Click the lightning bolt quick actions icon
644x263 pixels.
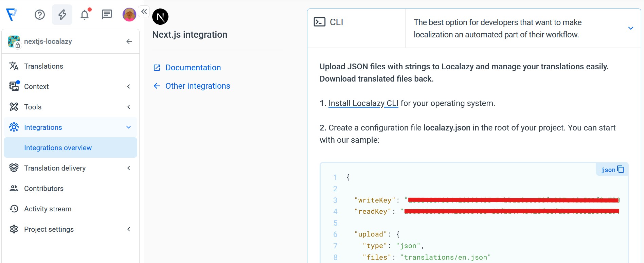[62, 15]
